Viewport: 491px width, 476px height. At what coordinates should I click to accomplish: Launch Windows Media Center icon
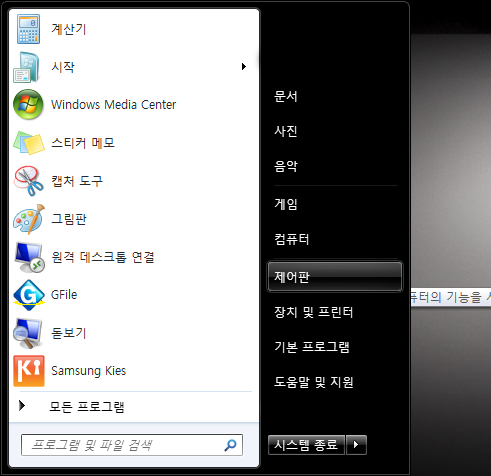coord(28,105)
